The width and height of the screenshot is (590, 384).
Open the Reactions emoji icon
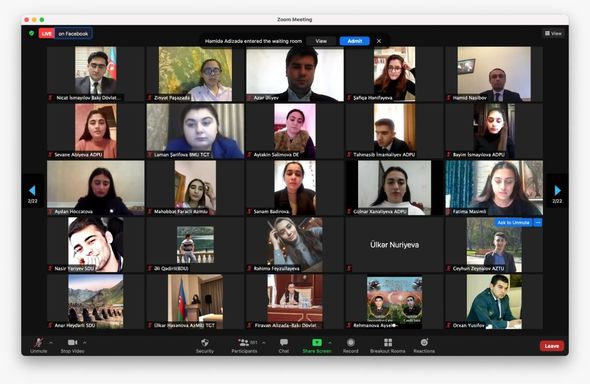pos(424,342)
